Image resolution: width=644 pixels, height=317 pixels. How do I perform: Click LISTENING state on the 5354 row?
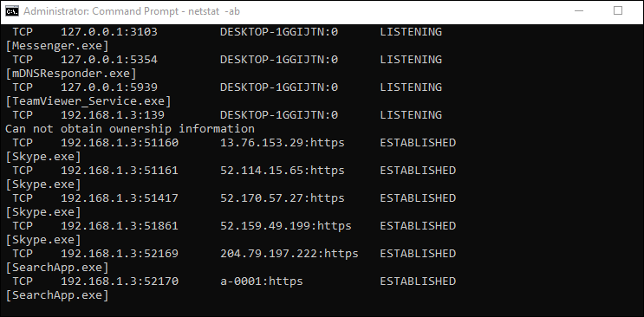tap(411, 60)
